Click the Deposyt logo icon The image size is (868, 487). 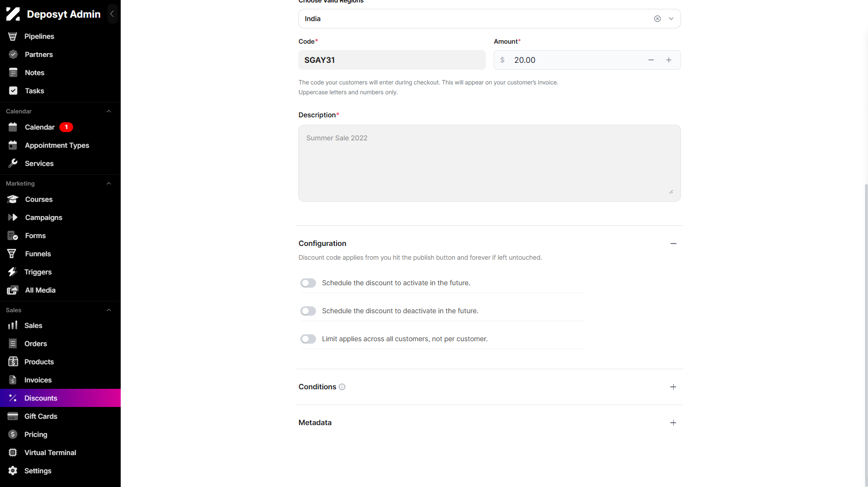pyautogui.click(x=13, y=14)
